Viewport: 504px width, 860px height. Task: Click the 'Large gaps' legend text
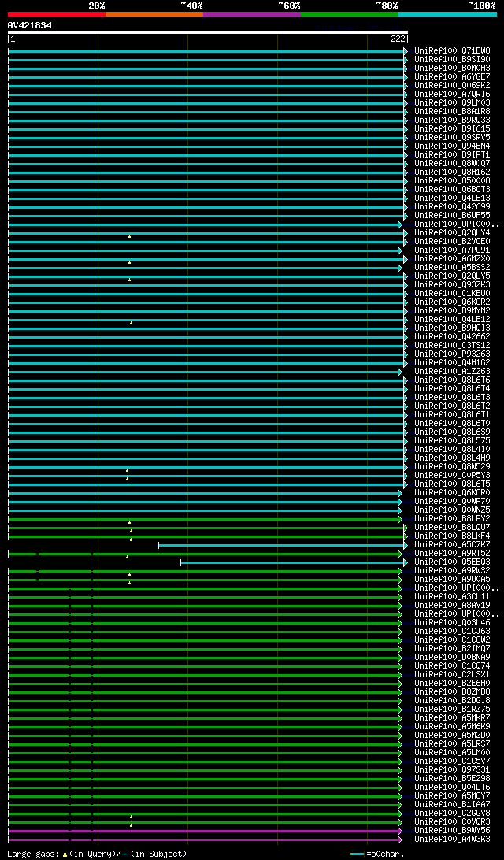33,854
